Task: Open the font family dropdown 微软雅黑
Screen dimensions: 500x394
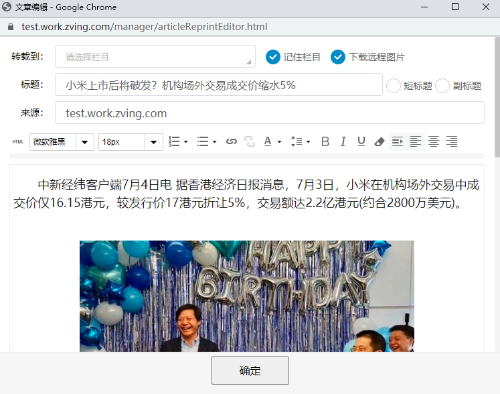Action: tap(62, 142)
